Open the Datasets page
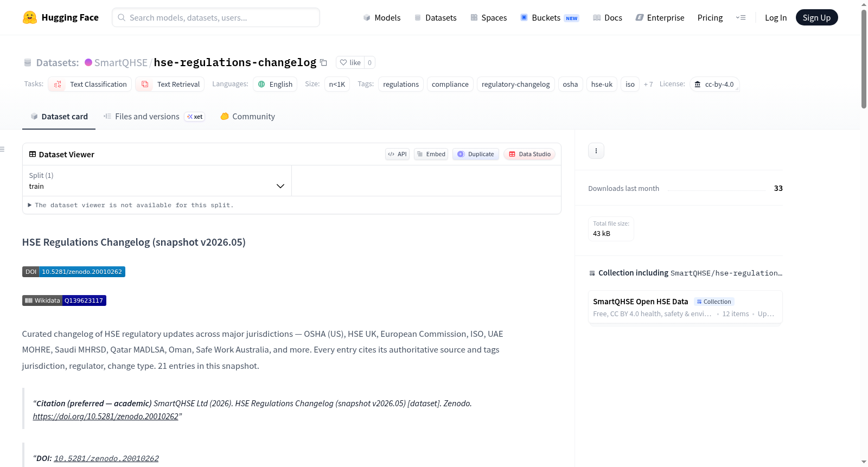This screenshot has width=868, height=467. (x=436, y=17)
